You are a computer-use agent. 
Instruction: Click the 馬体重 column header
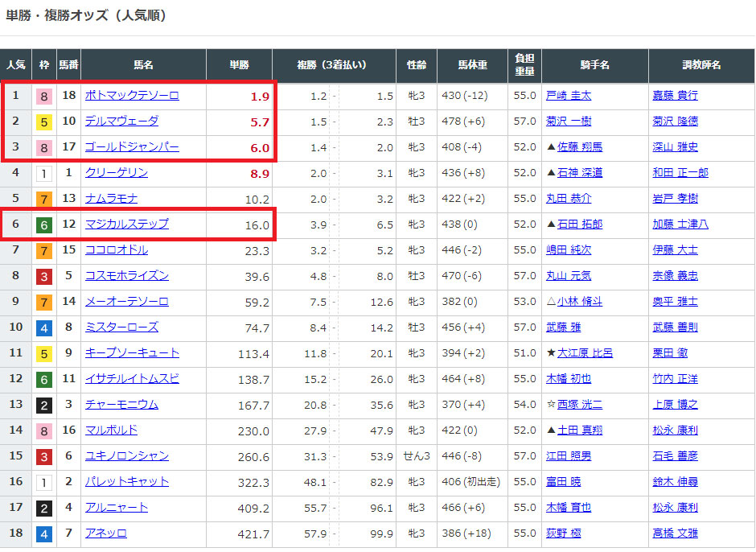click(x=472, y=64)
